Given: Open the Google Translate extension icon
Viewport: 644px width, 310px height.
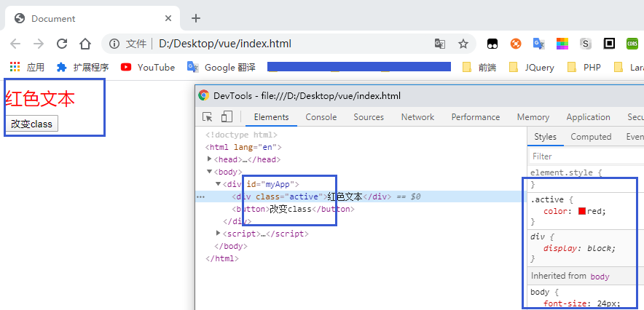Looking at the screenshot, I should pos(539,44).
